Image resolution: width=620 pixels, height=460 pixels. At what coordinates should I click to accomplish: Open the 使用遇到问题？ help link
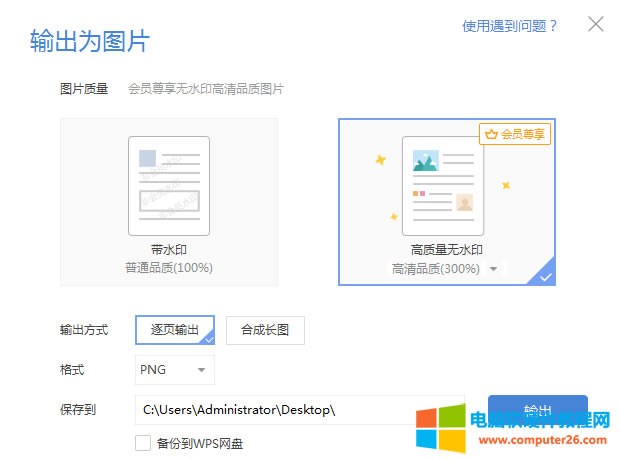click(x=509, y=25)
